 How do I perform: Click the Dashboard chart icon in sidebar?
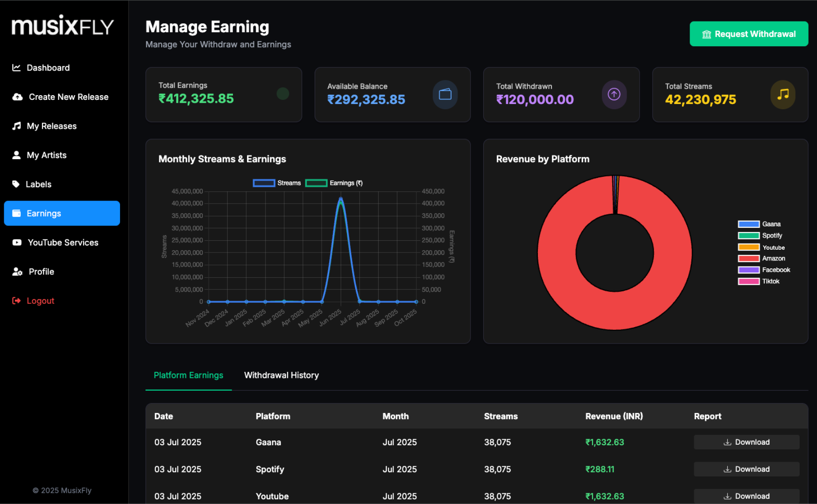pyautogui.click(x=16, y=68)
